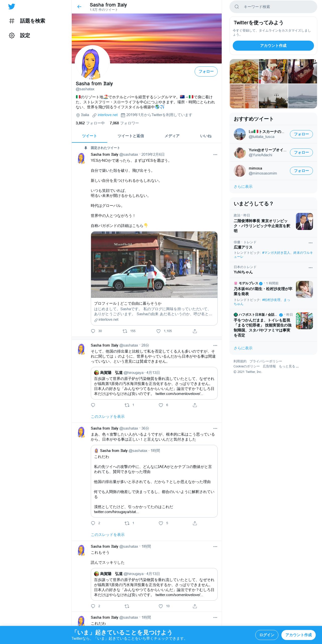Click アカウント作成 in bottom banner
Viewport: 322px width, 644px height.
click(298, 635)
